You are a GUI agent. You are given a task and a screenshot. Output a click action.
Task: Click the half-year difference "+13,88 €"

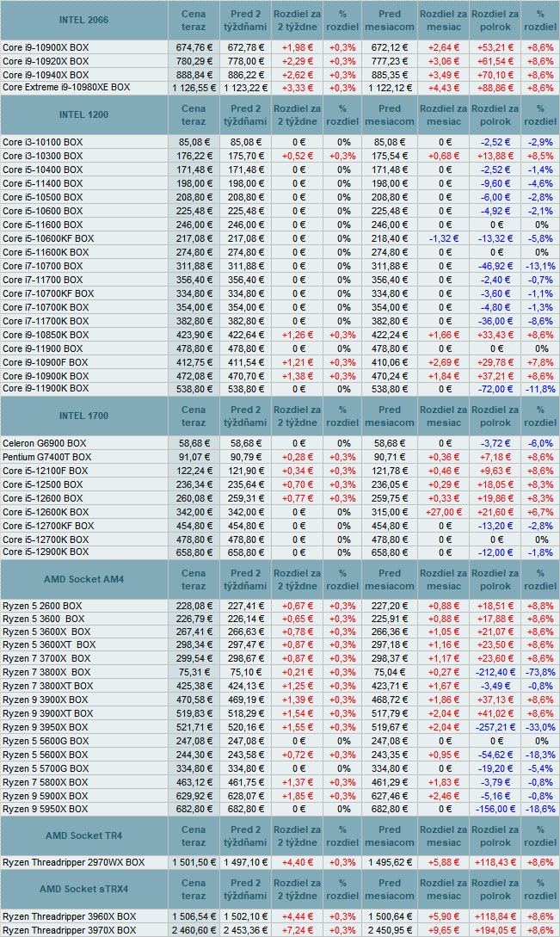pos(495,156)
